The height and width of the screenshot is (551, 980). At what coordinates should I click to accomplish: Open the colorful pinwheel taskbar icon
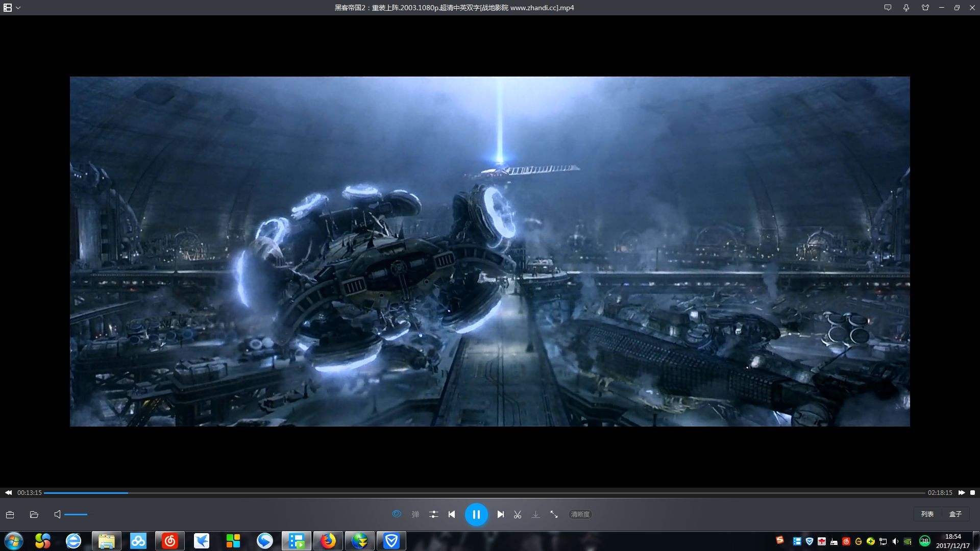[x=43, y=541]
